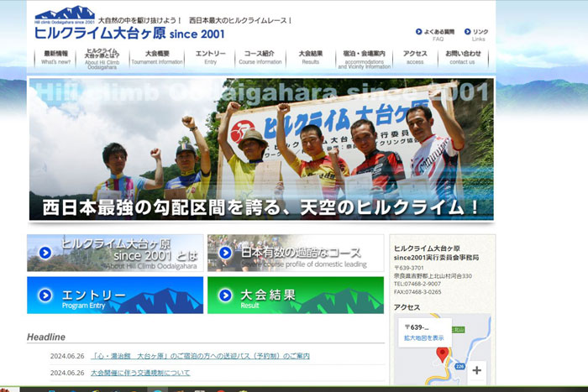Click the Links arrow icon in header

point(466,32)
